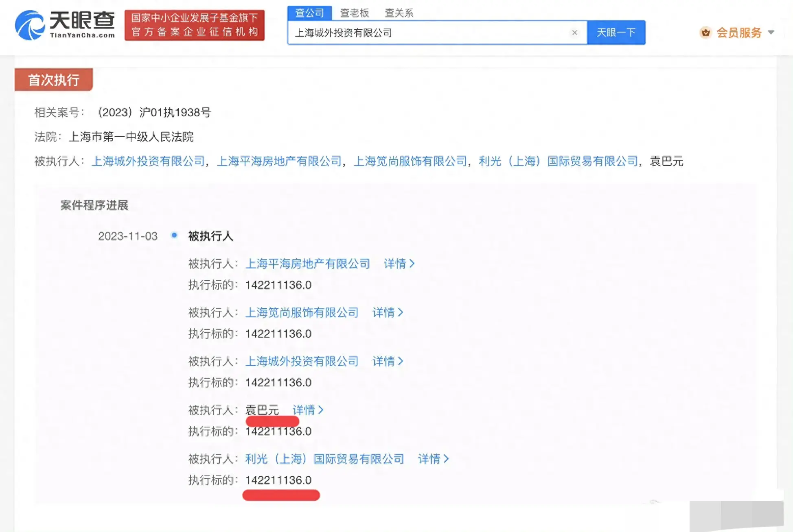Click 袁巴元 in top 被执行人 list
The image size is (793, 532).
pos(666,161)
